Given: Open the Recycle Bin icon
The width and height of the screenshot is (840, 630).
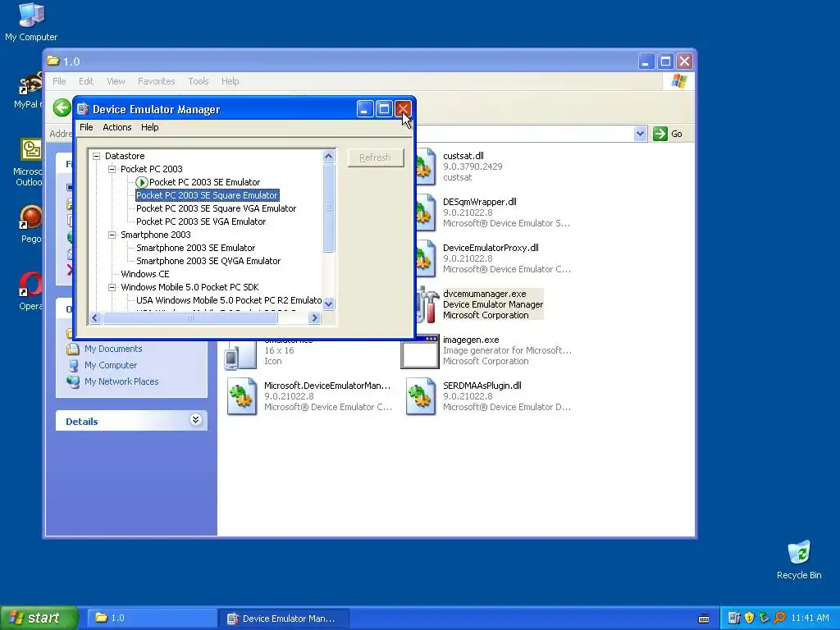Looking at the screenshot, I should (799, 559).
